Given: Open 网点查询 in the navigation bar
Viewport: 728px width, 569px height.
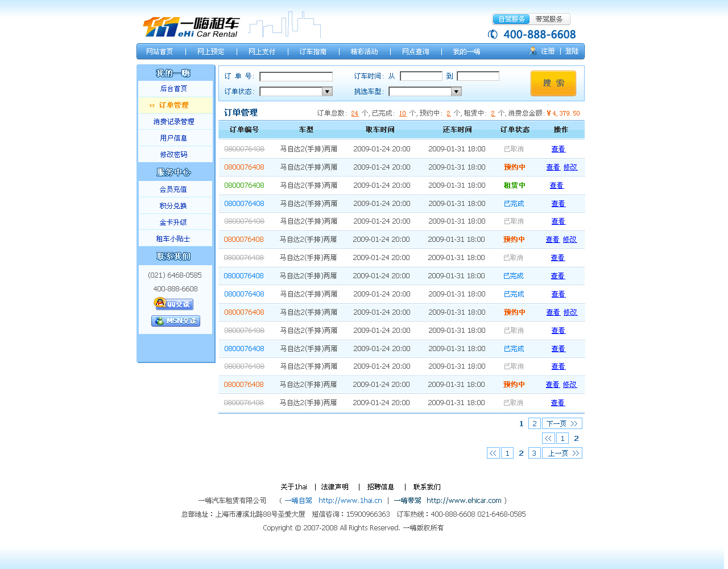Looking at the screenshot, I should point(415,52).
